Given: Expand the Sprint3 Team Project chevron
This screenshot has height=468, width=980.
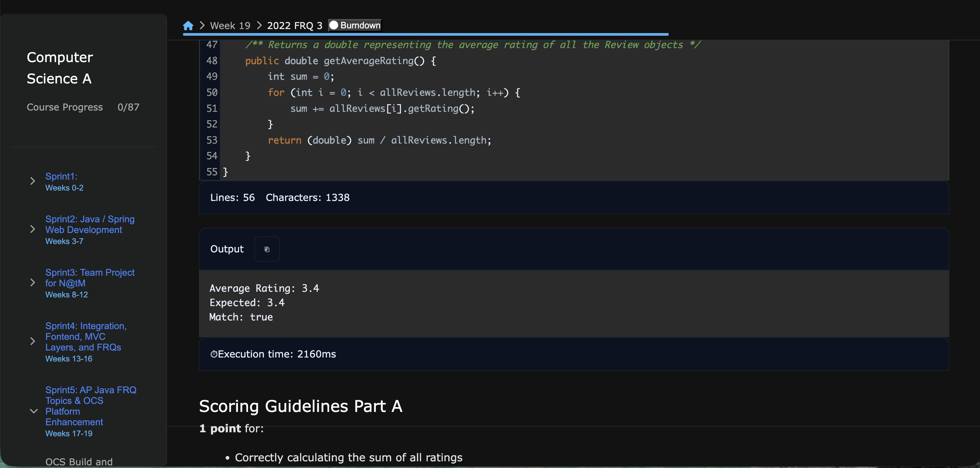Looking at the screenshot, I should point(33,283).
